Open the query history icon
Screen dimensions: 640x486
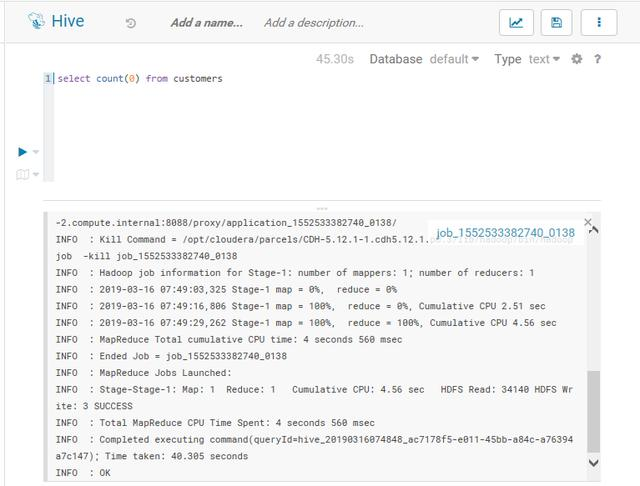point(131,22)
